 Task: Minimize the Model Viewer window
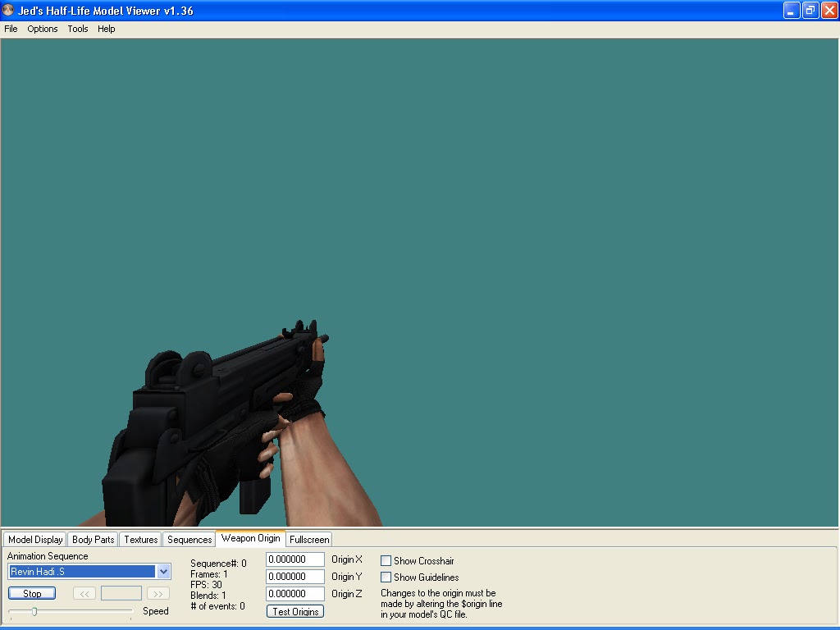click(792, 10)
